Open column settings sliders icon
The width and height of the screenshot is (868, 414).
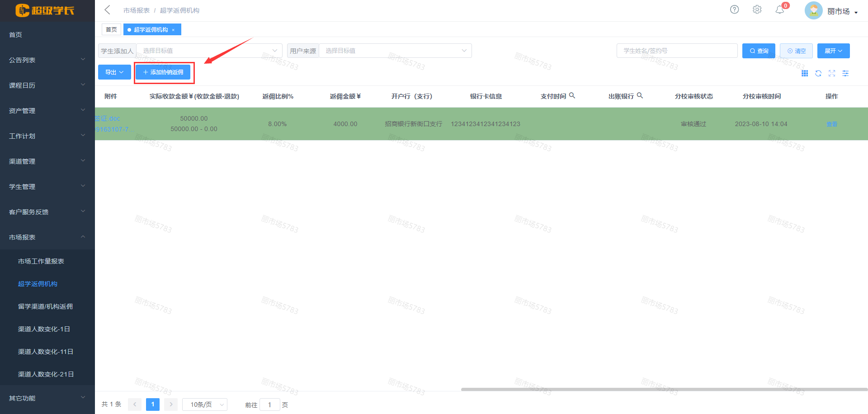click(845, 73)
